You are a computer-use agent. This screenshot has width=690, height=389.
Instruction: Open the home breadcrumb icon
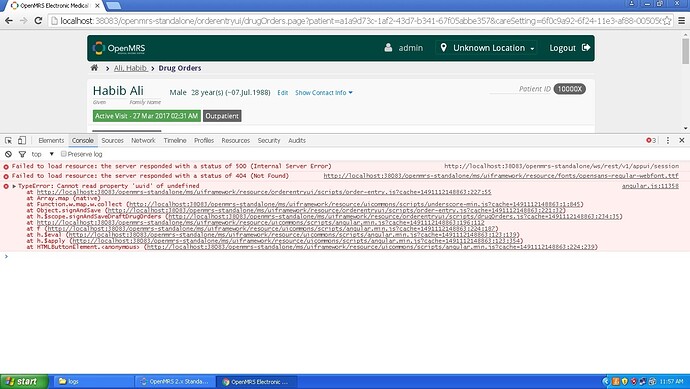pyautogui.click(x=94, y=68)
